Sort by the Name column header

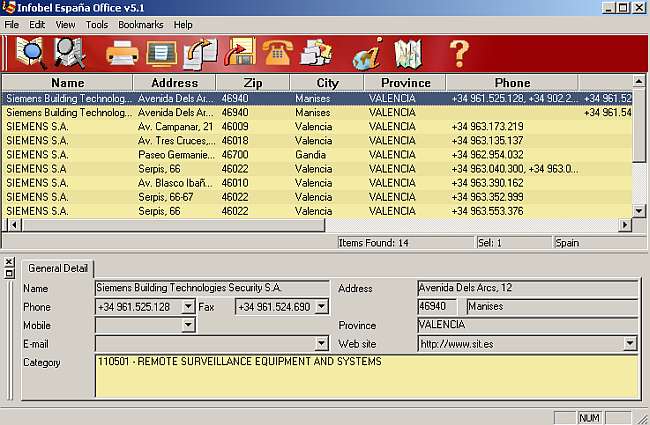coord(68,83)
